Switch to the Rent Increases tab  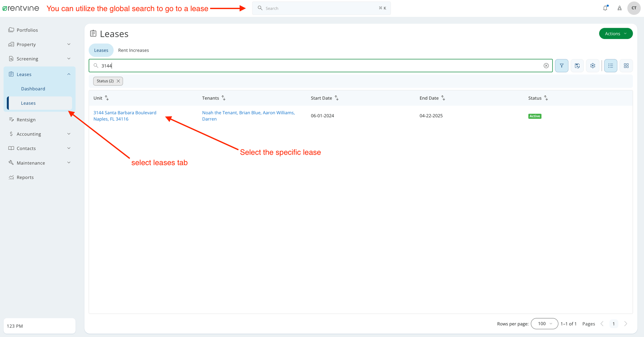[133, 50]
